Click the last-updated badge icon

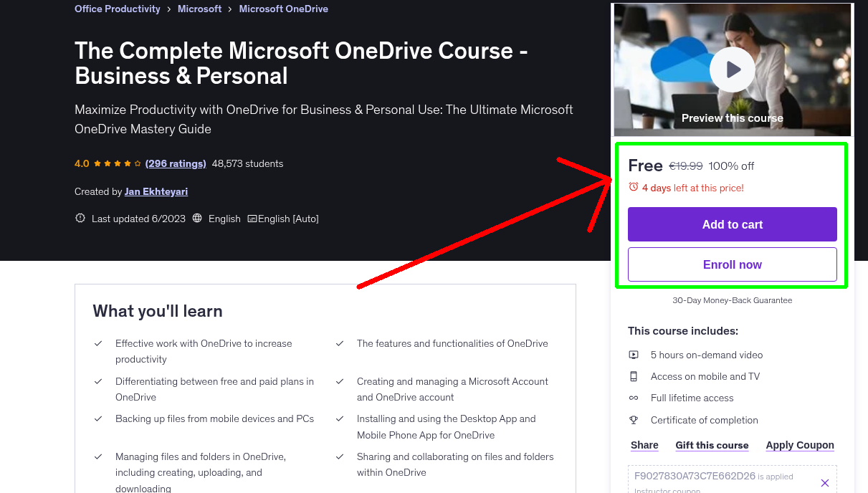click(x=80, y=219)
